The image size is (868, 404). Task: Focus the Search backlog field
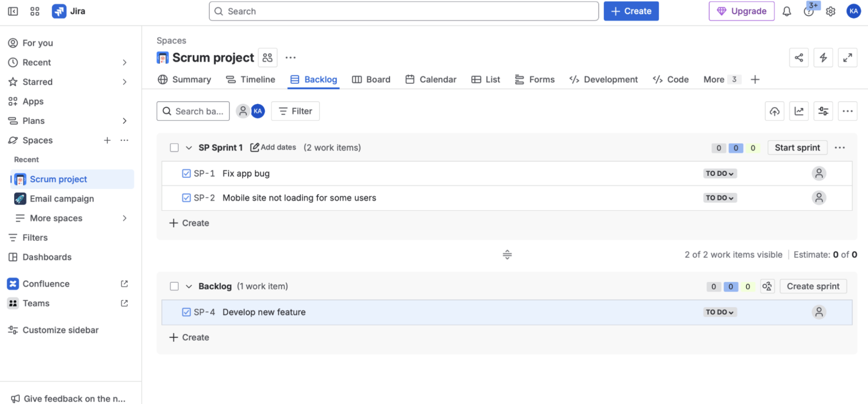coord(193,111)
